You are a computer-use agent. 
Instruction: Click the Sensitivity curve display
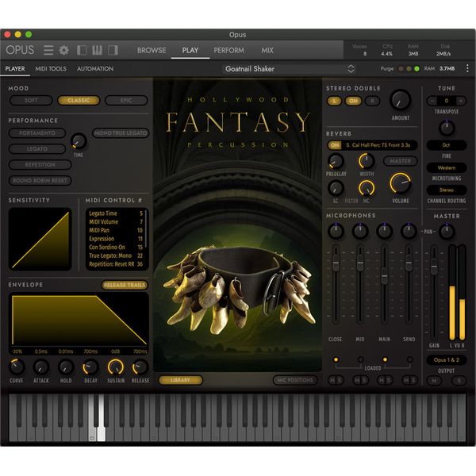[40, 239]
